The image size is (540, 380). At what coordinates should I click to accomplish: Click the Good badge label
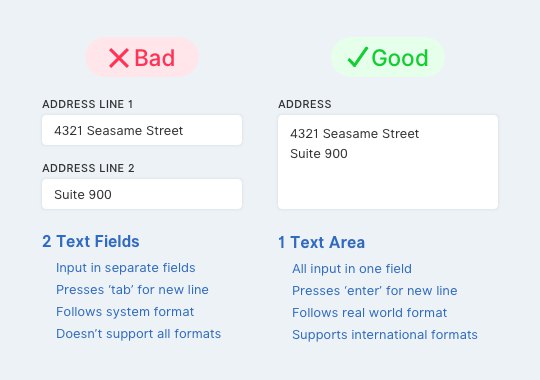(400, 58)
